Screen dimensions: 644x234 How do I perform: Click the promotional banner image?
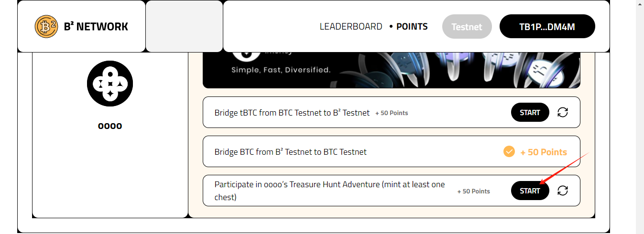[392, 70]
